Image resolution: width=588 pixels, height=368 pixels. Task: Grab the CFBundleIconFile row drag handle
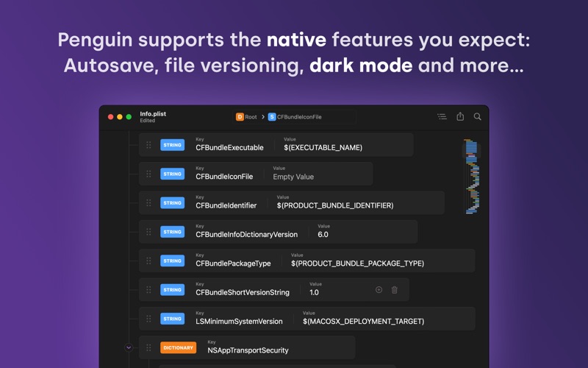coord(148,174)
